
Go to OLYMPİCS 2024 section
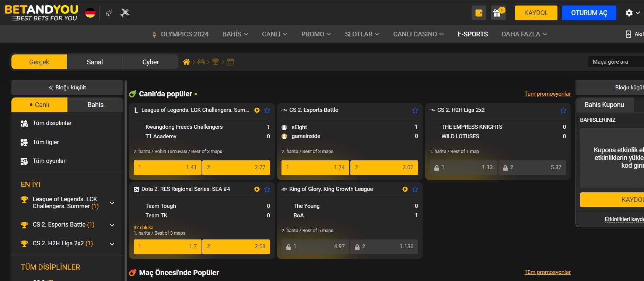[181, 34]
